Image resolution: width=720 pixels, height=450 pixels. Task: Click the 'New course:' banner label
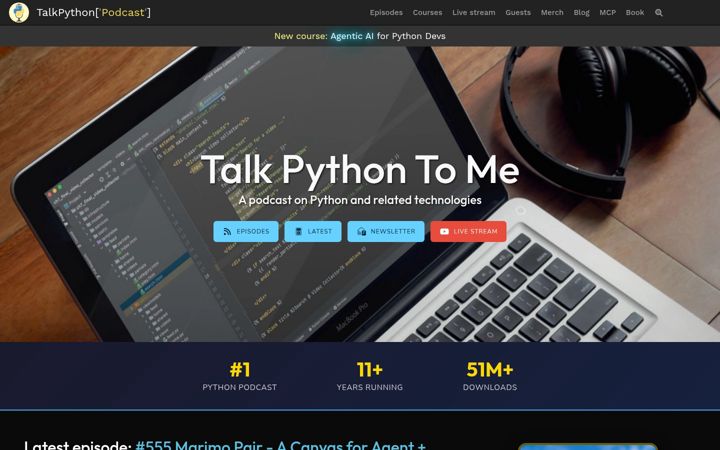(301, 36)
